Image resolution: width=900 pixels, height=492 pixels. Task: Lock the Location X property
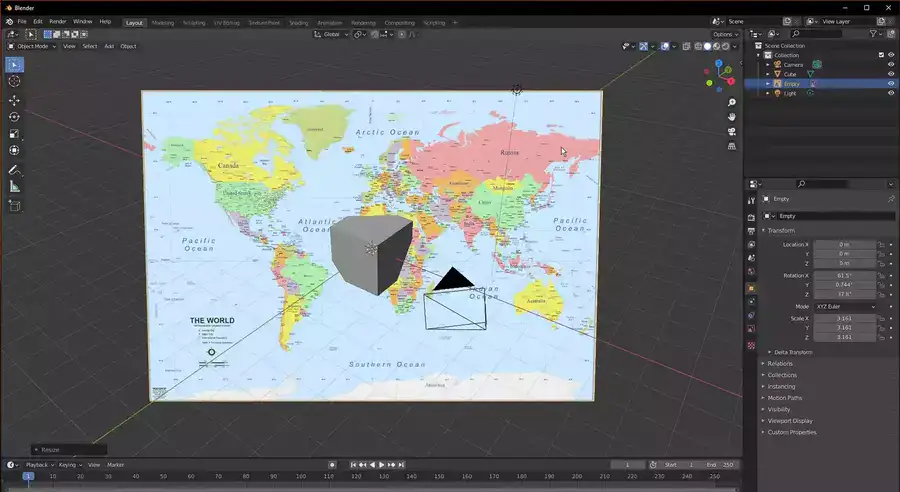[881, 245]
